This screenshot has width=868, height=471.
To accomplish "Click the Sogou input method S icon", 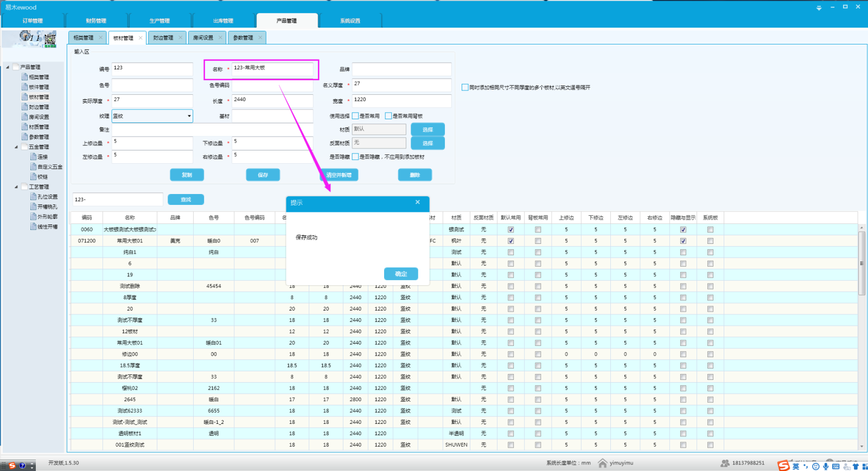I will point(783,466).
